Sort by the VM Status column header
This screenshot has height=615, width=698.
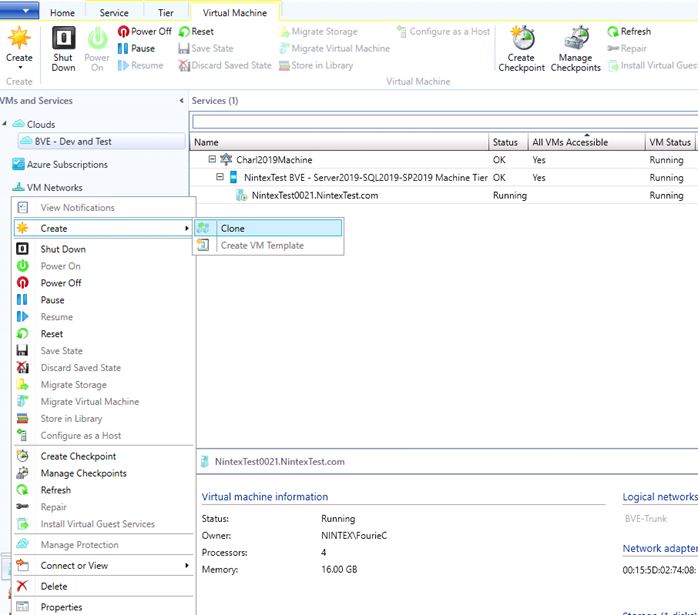tap(670, 142)
